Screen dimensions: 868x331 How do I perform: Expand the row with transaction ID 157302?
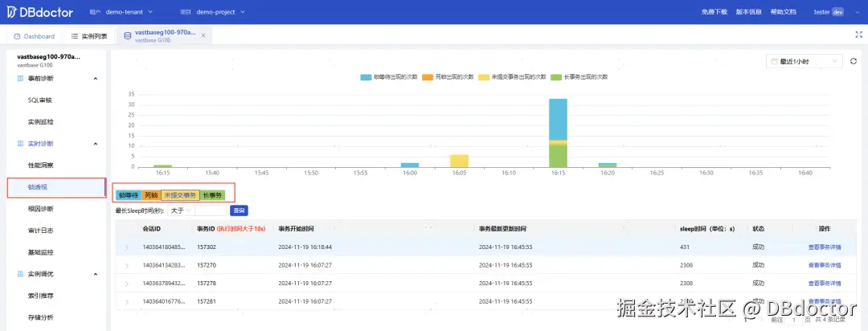click(127, 247)
